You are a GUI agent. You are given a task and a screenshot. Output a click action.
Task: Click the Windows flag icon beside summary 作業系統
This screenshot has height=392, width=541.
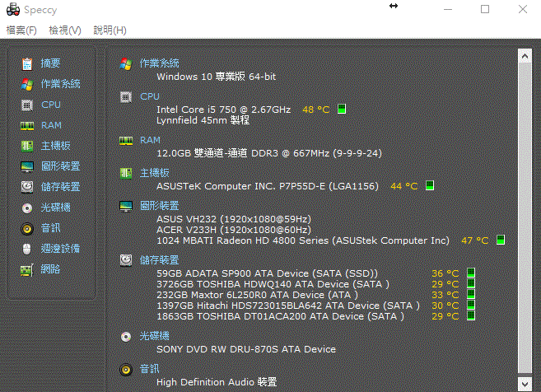126,64
